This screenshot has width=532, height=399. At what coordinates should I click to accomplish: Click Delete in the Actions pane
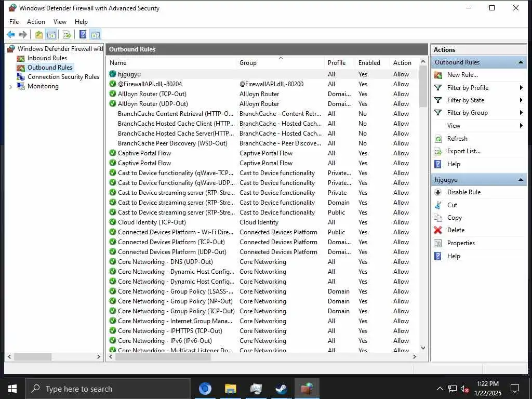click(x=456, y=230)
